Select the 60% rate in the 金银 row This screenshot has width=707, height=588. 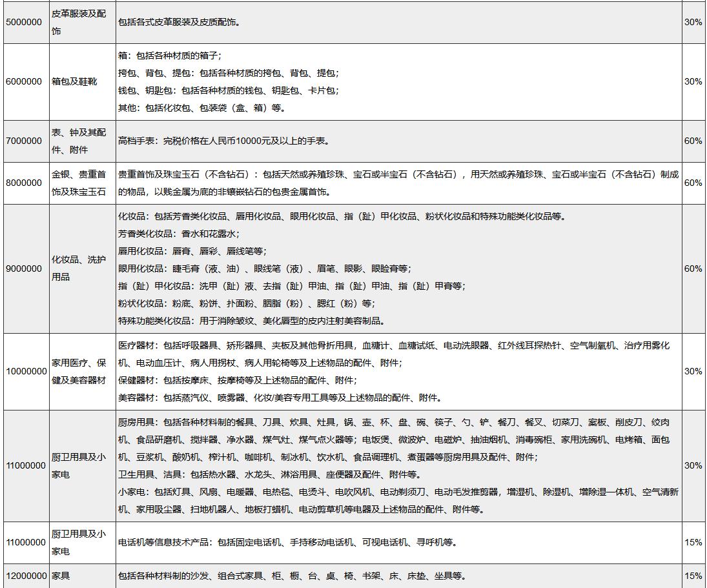(x=693, y=183)
